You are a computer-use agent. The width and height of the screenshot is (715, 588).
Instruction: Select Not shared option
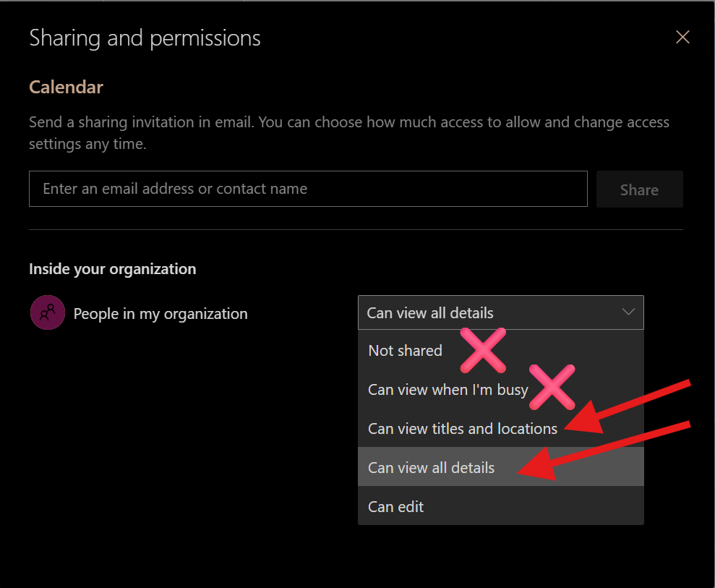(x=501, y=350)
